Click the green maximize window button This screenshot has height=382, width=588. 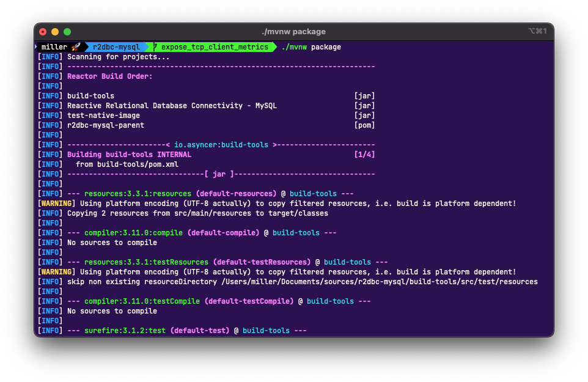pyautogui.click(x=67, y=32)
